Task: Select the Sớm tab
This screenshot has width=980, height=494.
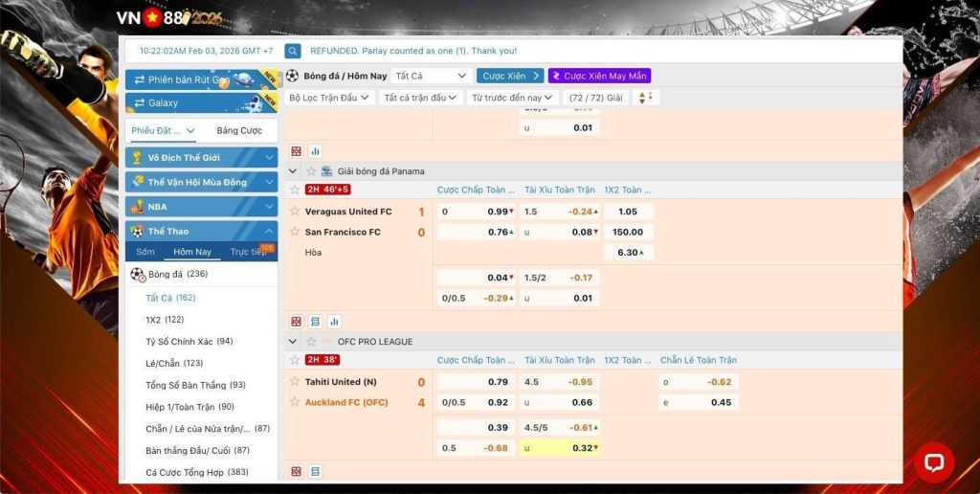Action: [145, 252]
